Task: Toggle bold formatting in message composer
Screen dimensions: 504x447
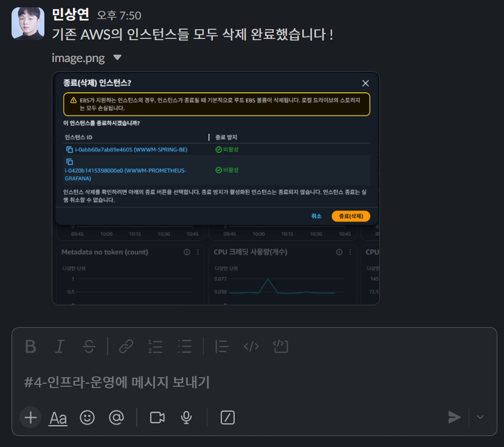Action: tap(30, 347)
